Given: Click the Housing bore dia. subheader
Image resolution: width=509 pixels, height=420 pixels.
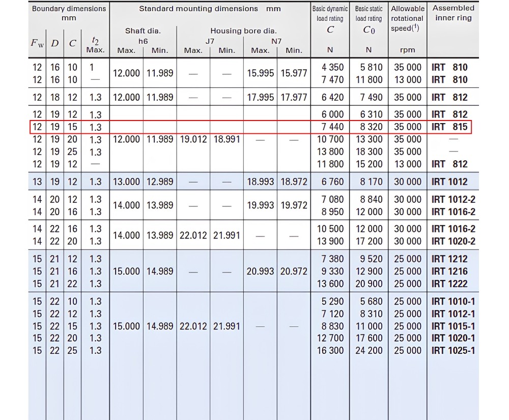Looking at the screenshot, I should [x=243, y=31].
